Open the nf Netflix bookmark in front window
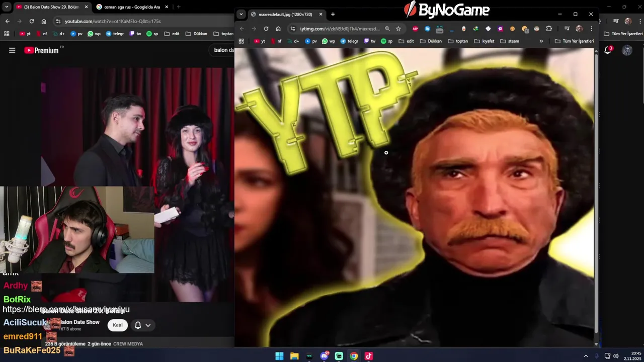This screenshot has height=362, width=644. click(x=276, y=41)
